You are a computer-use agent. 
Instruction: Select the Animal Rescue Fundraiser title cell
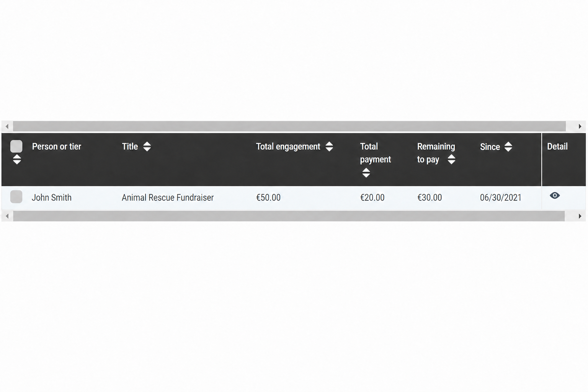coord(168,198)
